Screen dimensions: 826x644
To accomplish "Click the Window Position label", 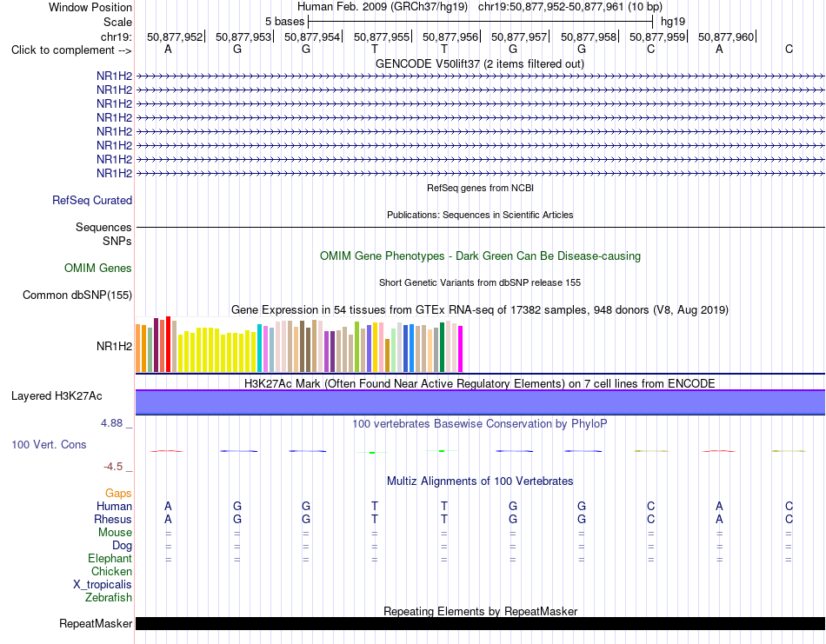I will pos(90,7).
